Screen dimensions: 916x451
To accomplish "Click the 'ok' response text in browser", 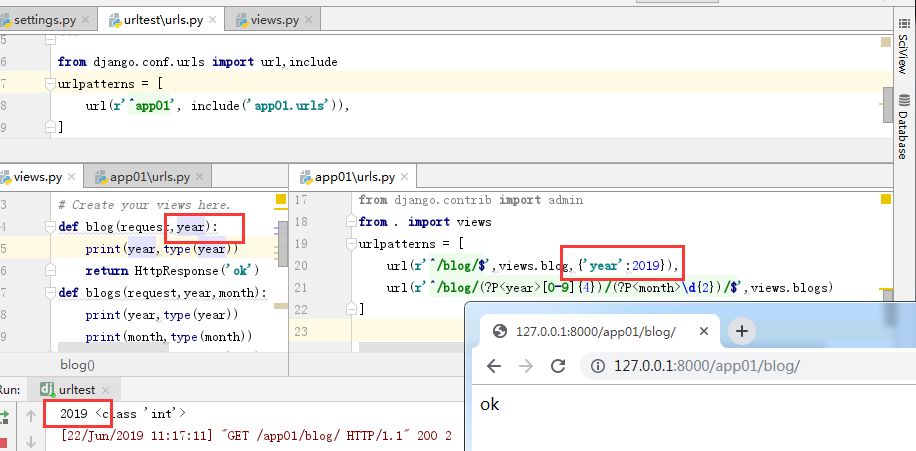I will pyautogui.click(x=490, y=404).
